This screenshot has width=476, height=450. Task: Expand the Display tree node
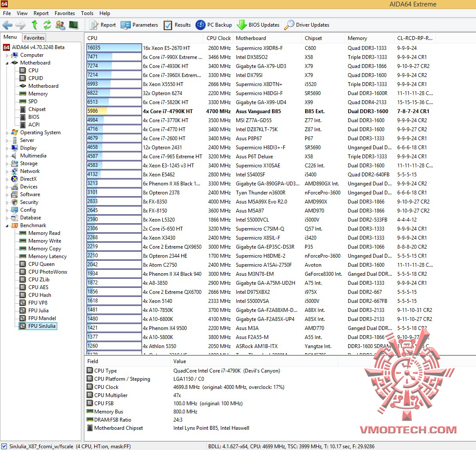point(7,148)
